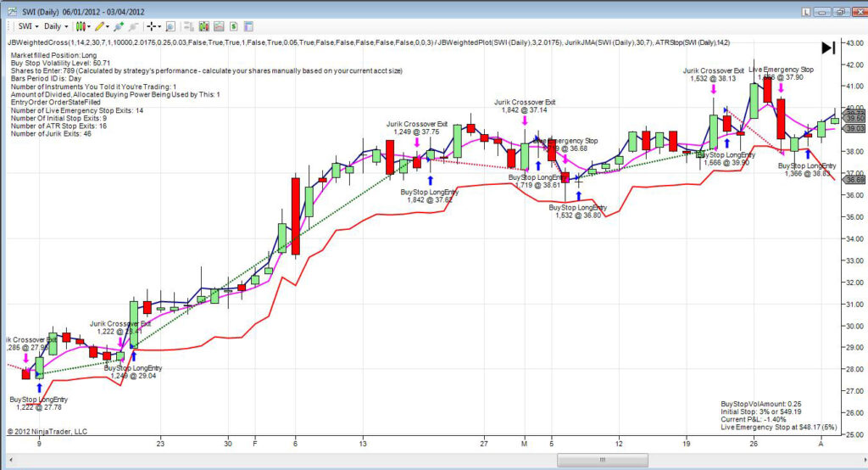Click 'Number of Live Emergency Stop Exits: 14'
This screenshot has height=470, width=868.
77,110
